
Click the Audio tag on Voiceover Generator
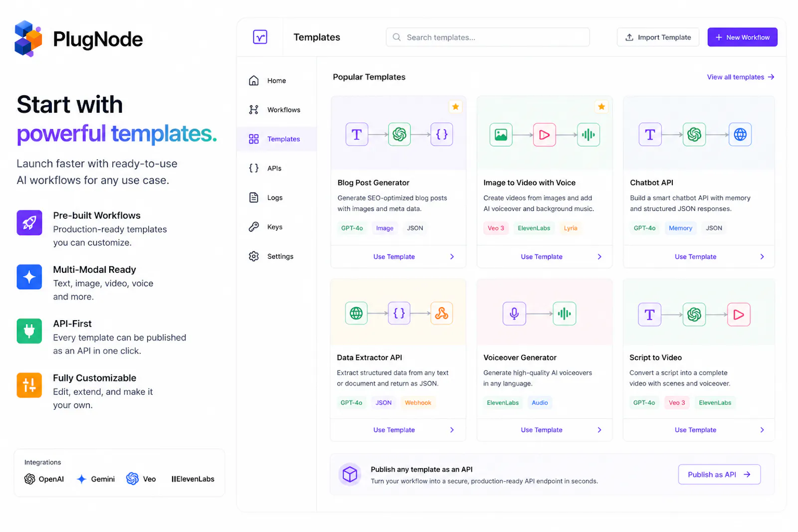[540, 402]
